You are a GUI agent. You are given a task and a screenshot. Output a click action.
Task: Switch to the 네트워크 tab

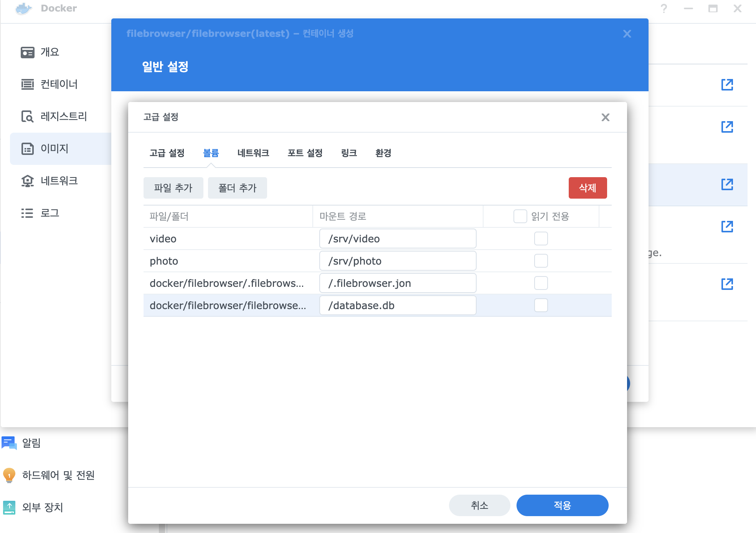coord(253,153)
